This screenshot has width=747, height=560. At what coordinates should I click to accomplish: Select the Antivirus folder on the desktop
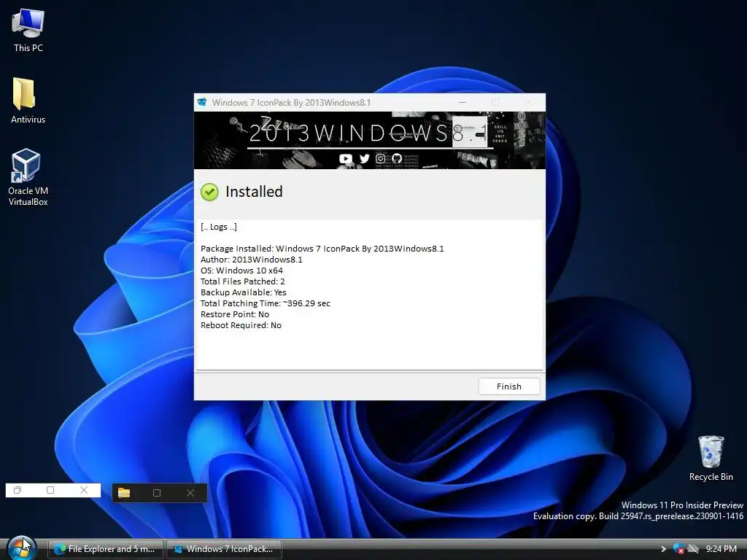click(x=28, y=101)
